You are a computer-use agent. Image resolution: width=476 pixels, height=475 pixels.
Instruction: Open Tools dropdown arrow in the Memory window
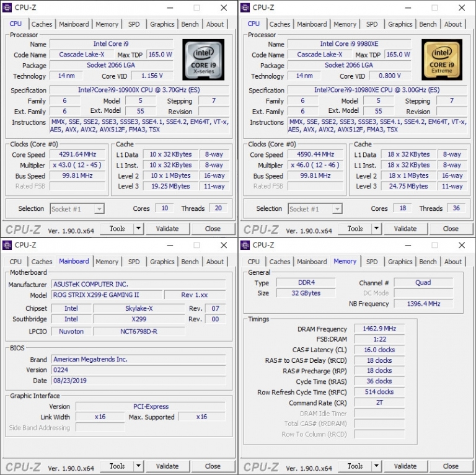click(376, 466)
